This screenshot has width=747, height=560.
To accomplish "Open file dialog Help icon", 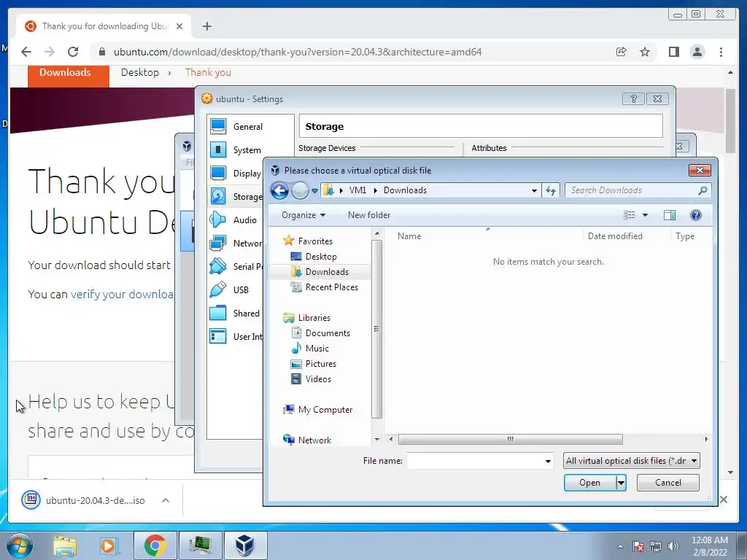I will (x=695, y=215).
